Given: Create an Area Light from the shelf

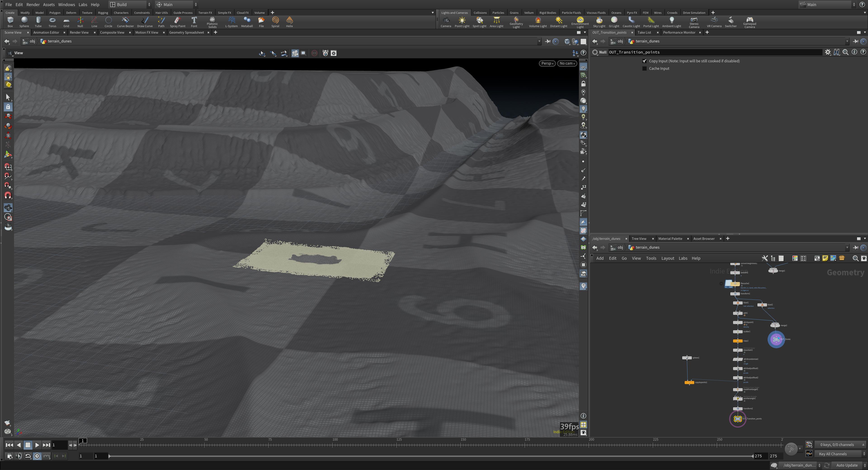Looking at the screenshot, I should 496,22.
